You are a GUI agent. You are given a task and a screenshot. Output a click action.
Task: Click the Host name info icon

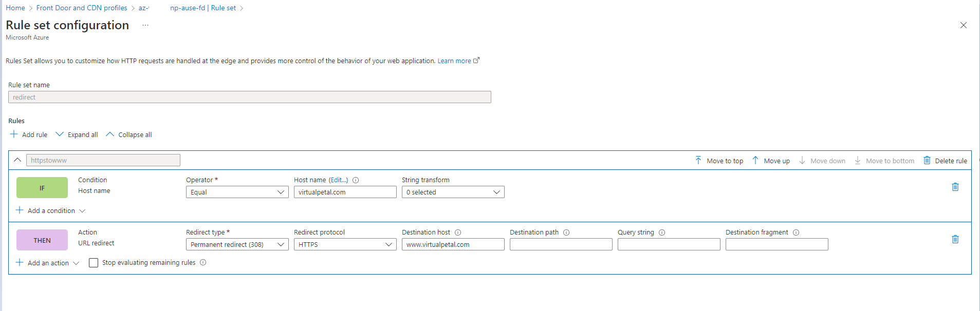[x=356, y=180]
